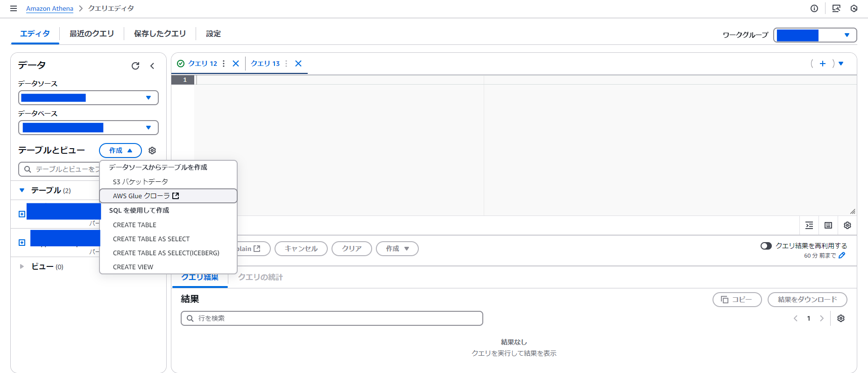Open options menu for クエリ 12 tab
This screenshot has width=868, height=373.
224,64
